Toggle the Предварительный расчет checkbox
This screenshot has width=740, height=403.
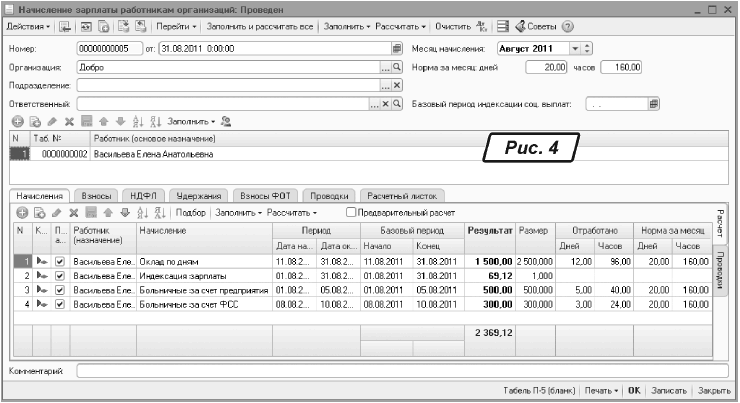click(x=350, y=213)
